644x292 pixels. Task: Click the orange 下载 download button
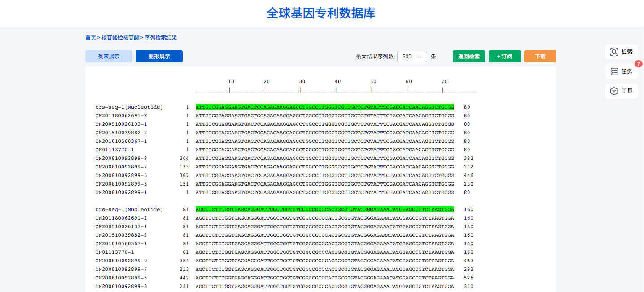[540, 57]
